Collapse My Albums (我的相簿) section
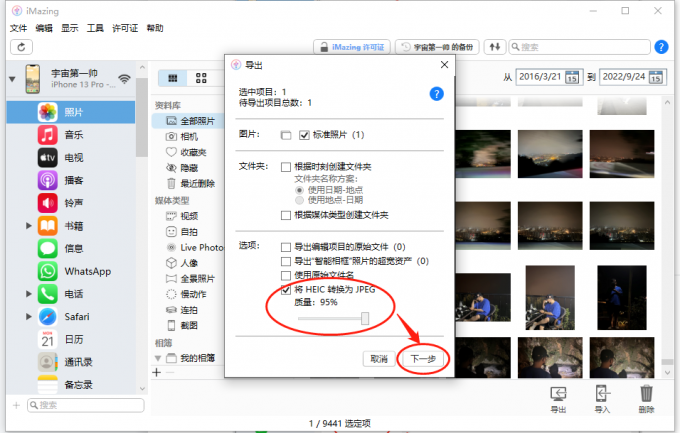This screenshot has width=680, height=433. click(x=158, y=358)
